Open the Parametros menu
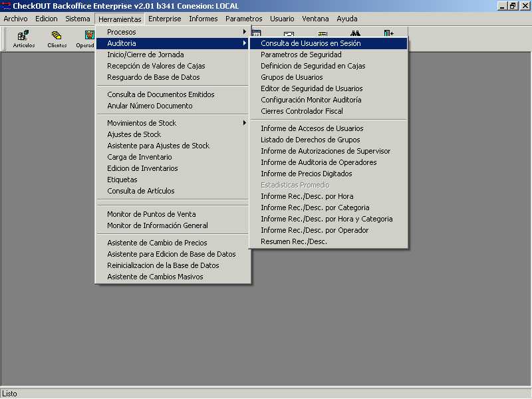532x399 pixels. coord(243,19)
